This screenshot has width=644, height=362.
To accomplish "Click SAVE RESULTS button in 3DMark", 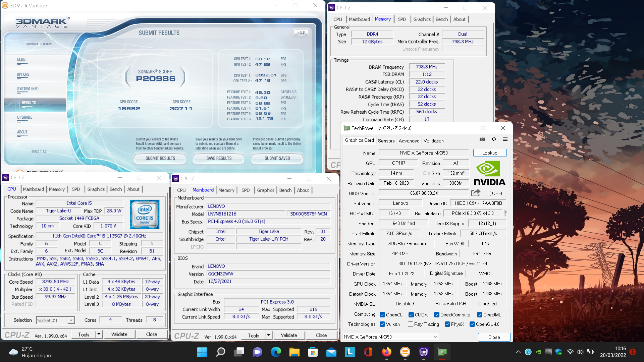I will pyautogui.click(x=219, y=158).
